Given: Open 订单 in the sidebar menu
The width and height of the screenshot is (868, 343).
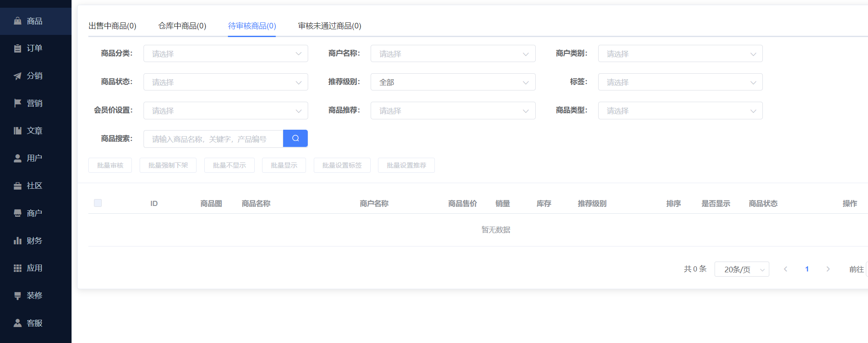Looking at the screenshot, I should 36,48.
